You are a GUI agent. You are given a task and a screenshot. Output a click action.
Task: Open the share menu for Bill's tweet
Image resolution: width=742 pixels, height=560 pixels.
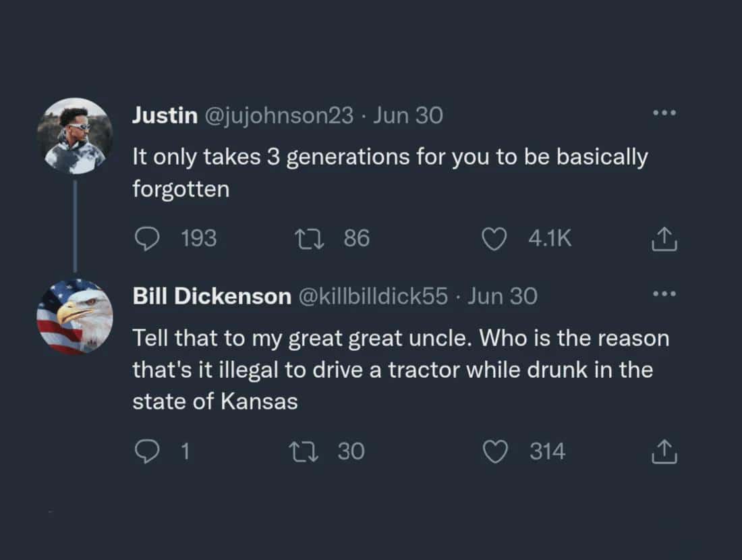pos(664,451)
